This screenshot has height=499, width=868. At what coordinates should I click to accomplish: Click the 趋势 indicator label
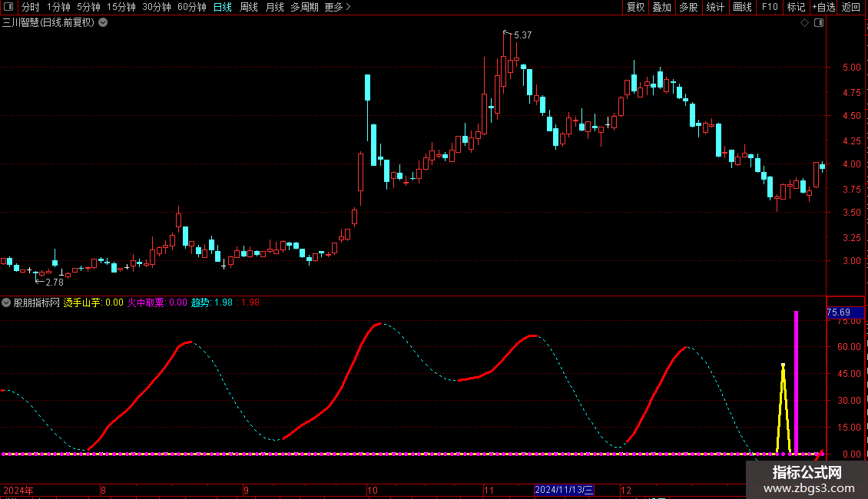pos(200,302)
